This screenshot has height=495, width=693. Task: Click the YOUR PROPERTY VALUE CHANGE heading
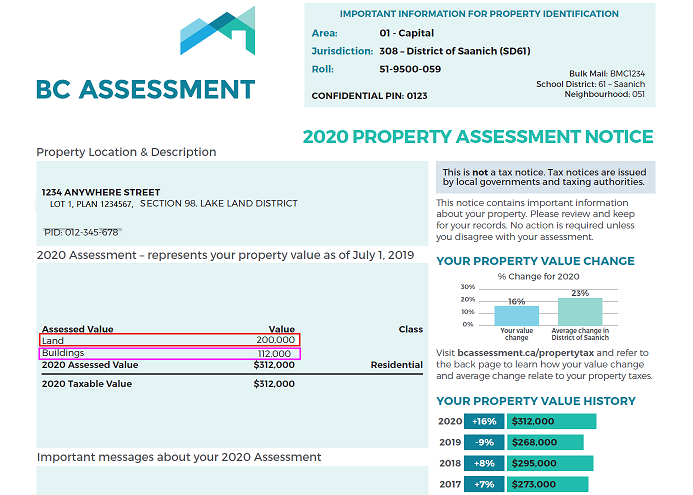click(535, 261)
